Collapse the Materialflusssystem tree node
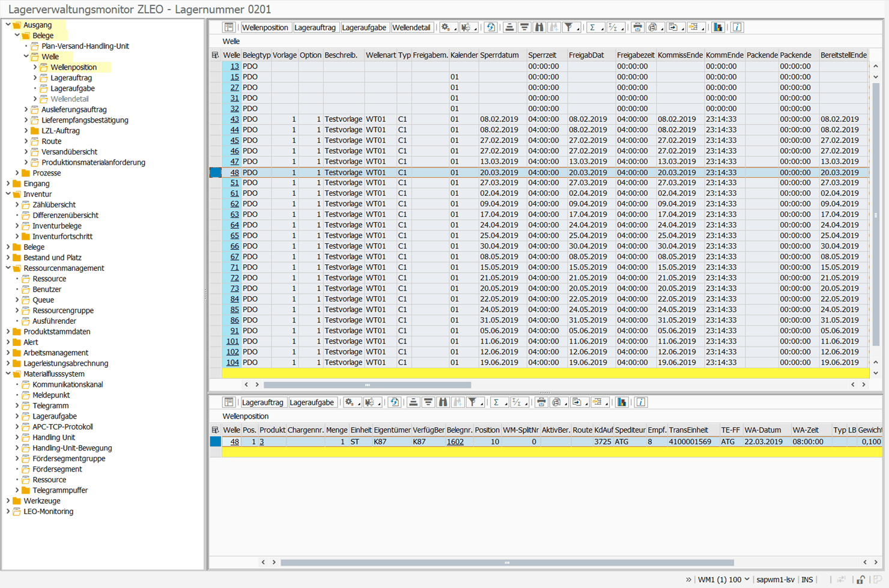The width and height of the screenshot is (889, 588). point(8,374)
